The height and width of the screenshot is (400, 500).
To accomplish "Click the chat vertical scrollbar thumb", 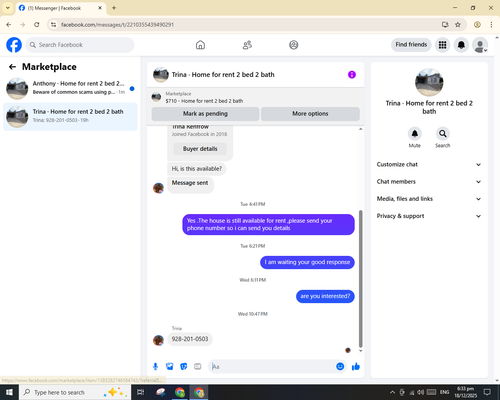I will pyautogui.click(x=360, y=279).
